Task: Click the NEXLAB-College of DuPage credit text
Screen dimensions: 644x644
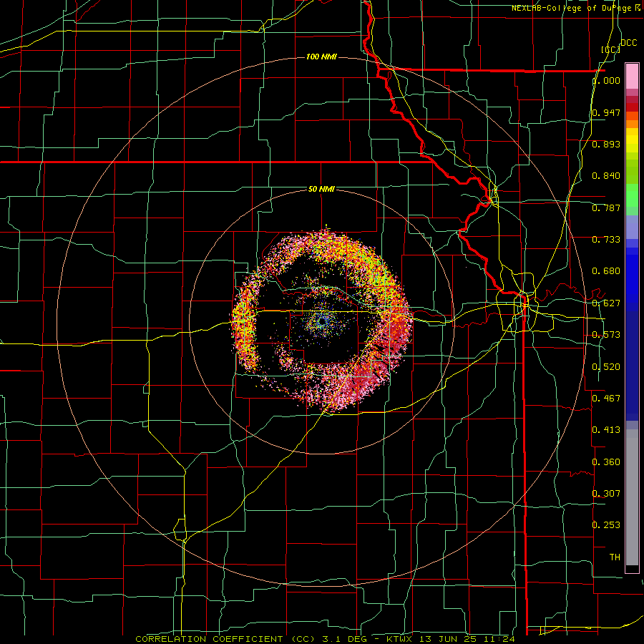Action: 571,8
